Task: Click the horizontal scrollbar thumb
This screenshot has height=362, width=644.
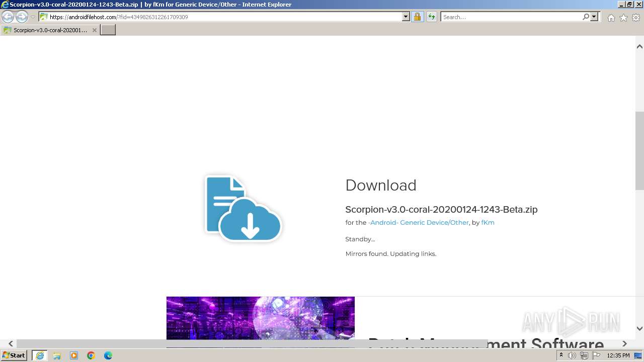Action: 252,343
